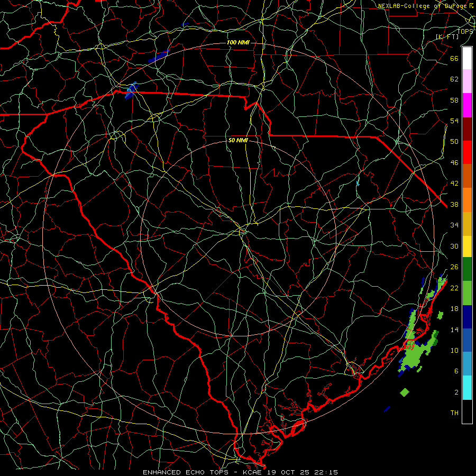Screen dimensions: 476x476
Task: Click the ENHANCED ECHO TOPS title text
Action: 185,472
